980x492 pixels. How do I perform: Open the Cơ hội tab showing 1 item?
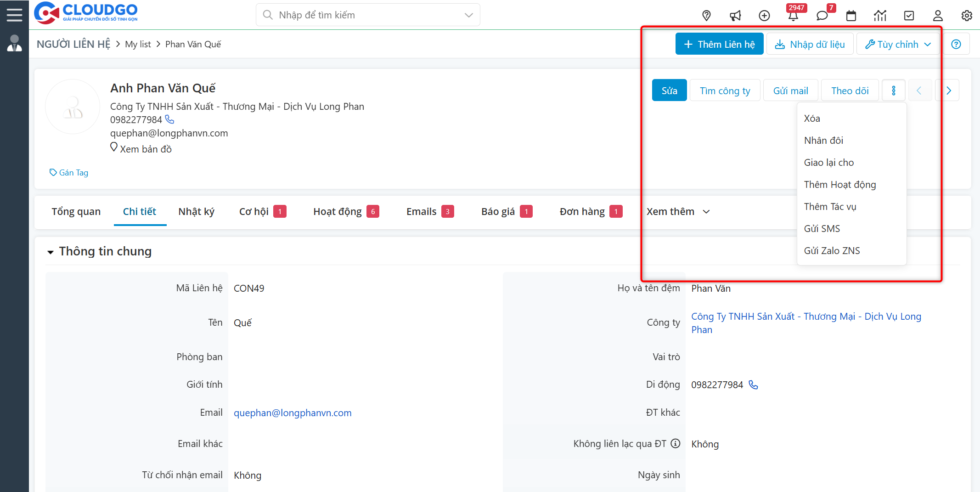253,211
